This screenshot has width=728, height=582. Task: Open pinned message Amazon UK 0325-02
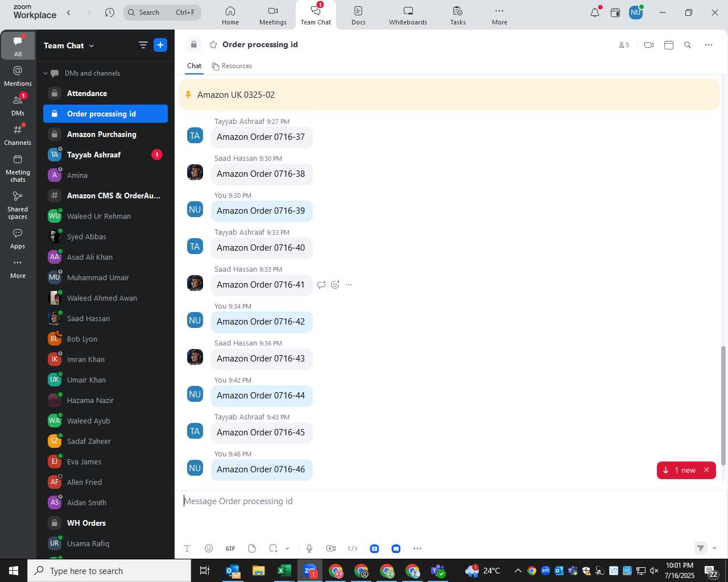(449, 95)
